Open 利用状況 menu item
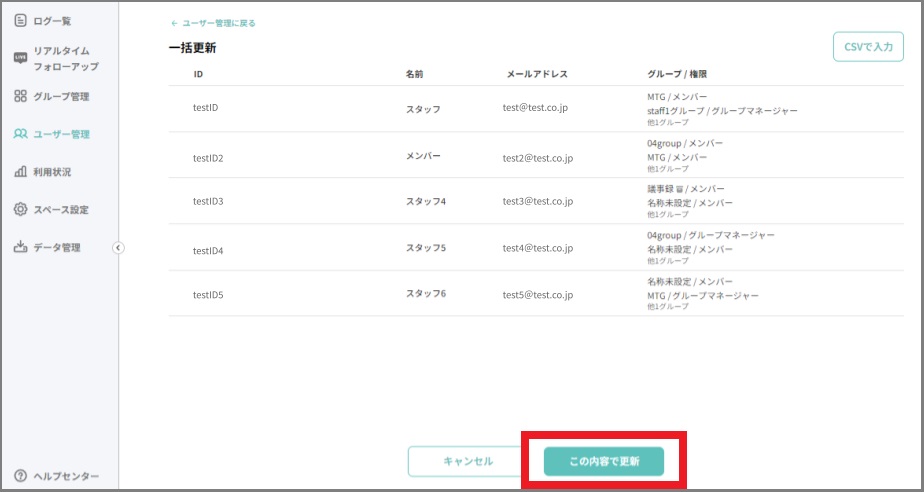The height and width of the screenshot is (492, 924). (x=52, y=171)
